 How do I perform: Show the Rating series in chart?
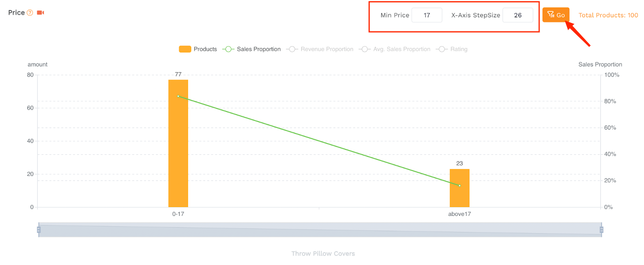click(x=452, y=49)
